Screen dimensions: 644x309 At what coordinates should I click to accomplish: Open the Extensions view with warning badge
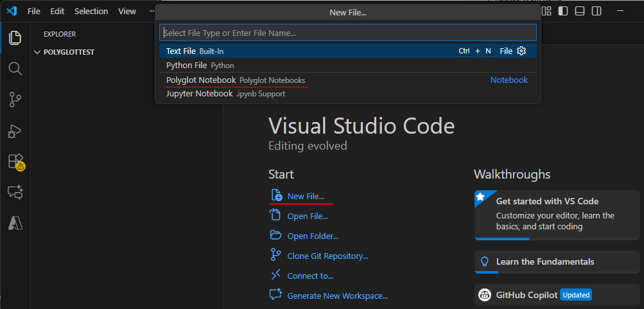coord(17,162)
